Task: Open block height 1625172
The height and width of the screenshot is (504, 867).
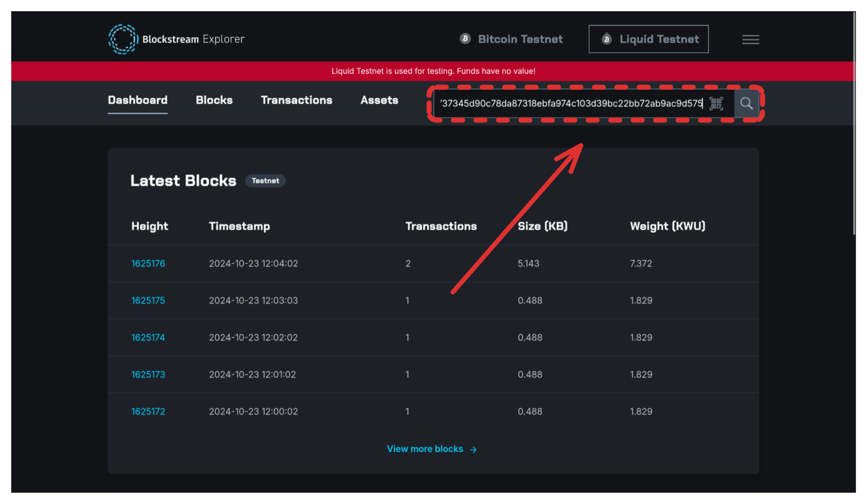Action: coord(148,412)
